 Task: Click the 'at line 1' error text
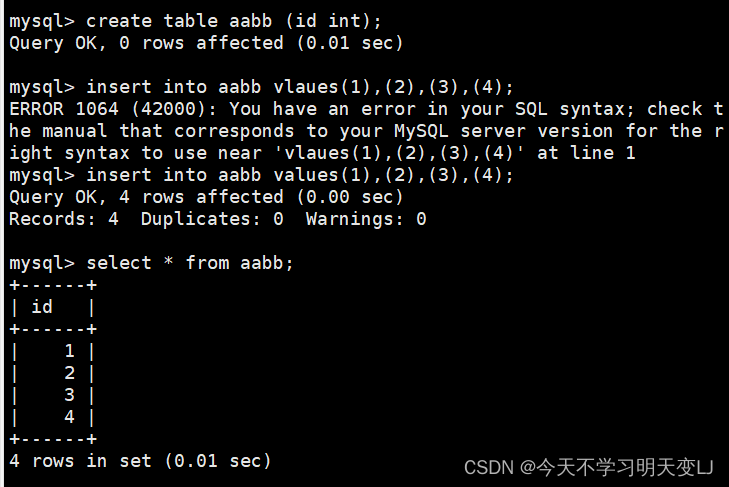[586, 153]
